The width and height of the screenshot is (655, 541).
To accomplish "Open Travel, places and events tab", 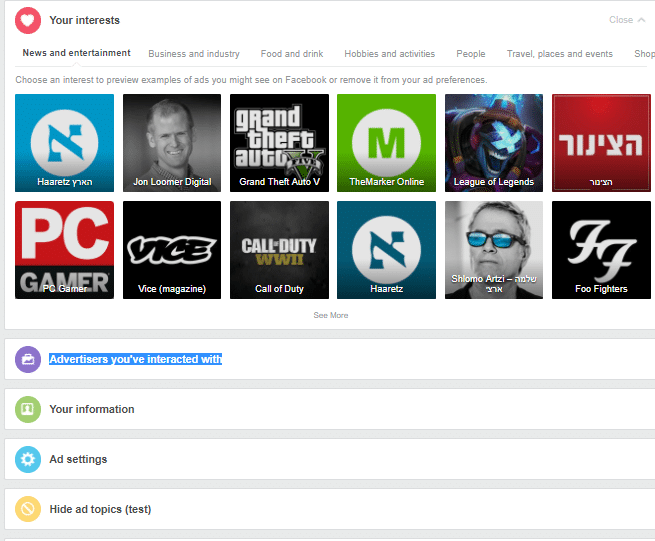I will [x=560, y=54].
